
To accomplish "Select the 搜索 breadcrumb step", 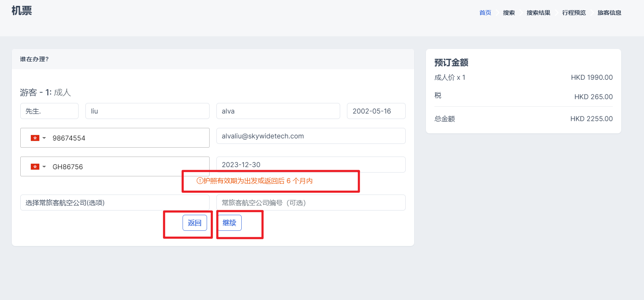I will click(509, 13).
